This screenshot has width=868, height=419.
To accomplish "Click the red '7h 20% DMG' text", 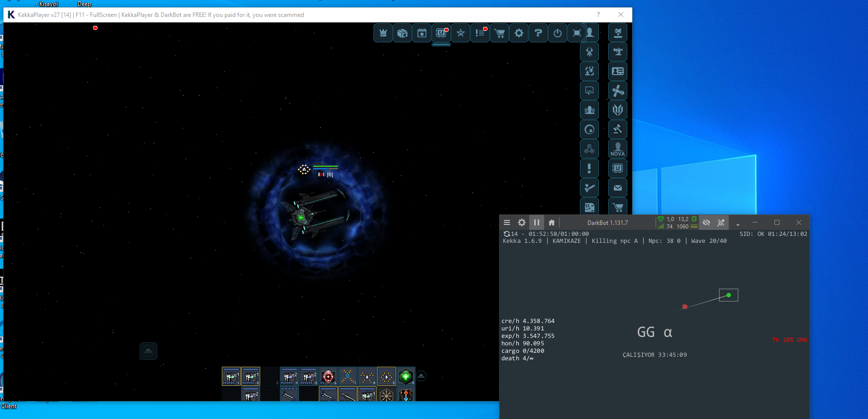I will click(x=789, y=340).
